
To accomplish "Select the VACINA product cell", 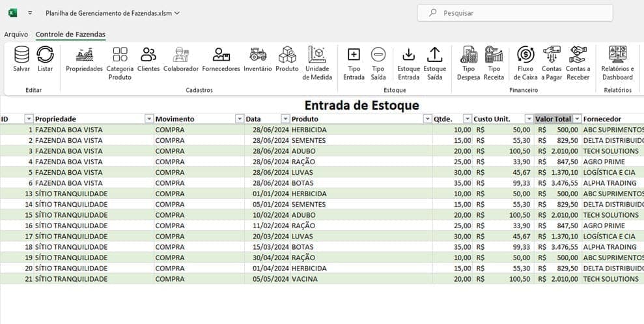I will click(361, 279).
